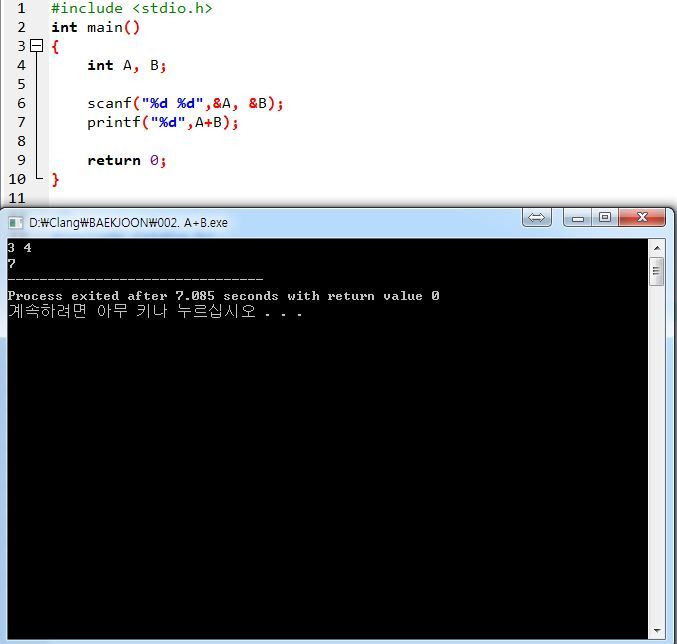677x644 pixels.
Task: Maximize the A+B.exe console window
Action: tap(605, 217)
